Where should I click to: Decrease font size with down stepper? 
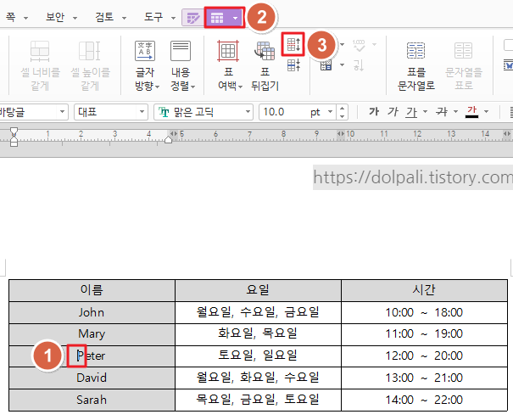pos(342,116)
